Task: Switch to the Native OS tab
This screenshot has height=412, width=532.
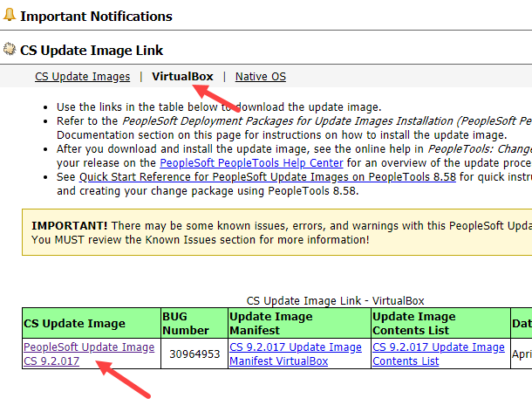Action: click(261, 77)
